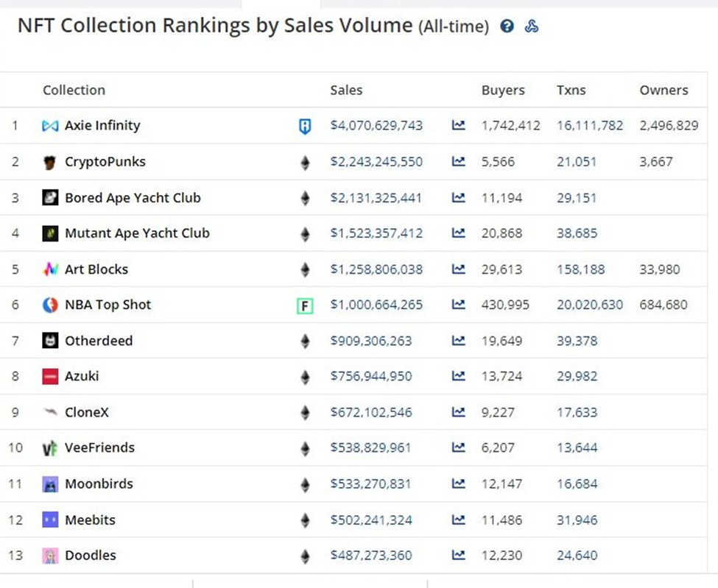Screen dimensions: 718x588
Task: Sort by the Owners column header
Action: pos(664,91)
